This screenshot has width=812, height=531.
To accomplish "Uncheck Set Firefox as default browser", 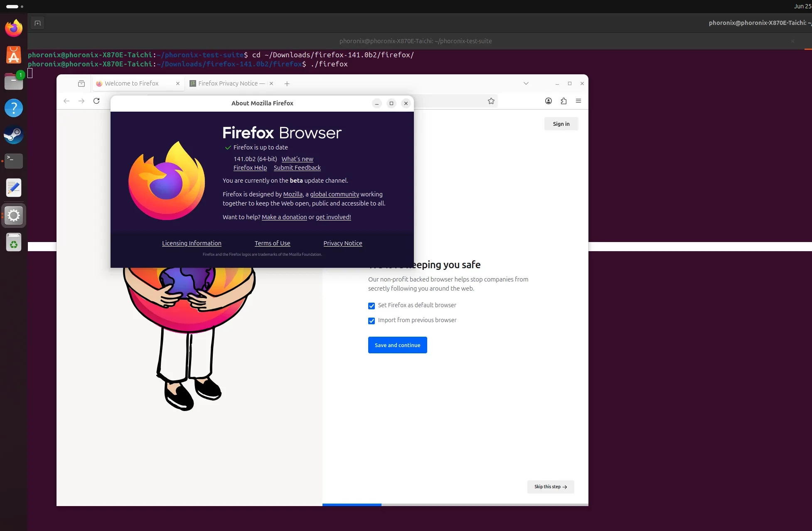I will pos(372,306).
